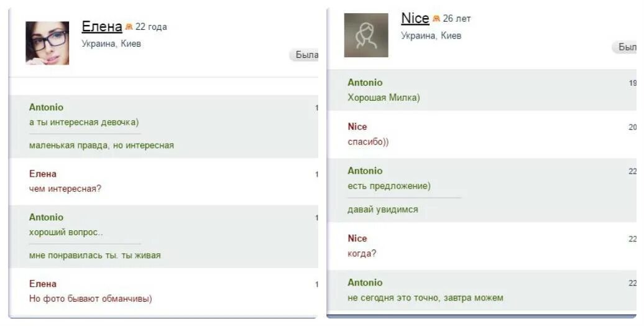This screenshot has height=326, width=644.
Task: Select Antonio's message 'Хорошая Милка)'
Action: point(384,98)
